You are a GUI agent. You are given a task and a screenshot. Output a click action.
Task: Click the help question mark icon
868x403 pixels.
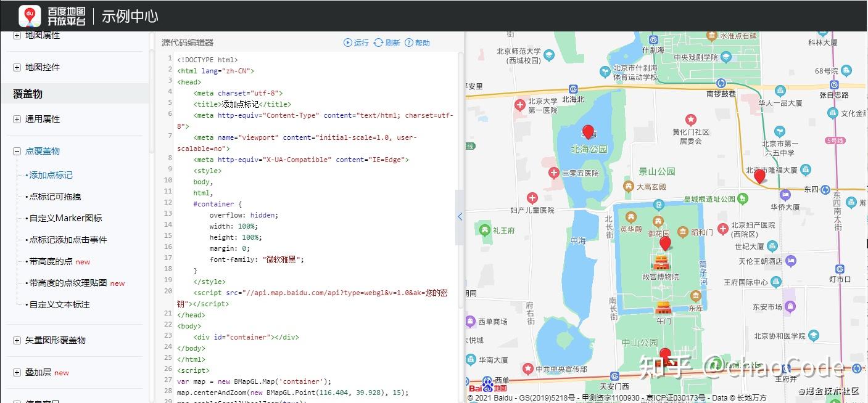409,43
